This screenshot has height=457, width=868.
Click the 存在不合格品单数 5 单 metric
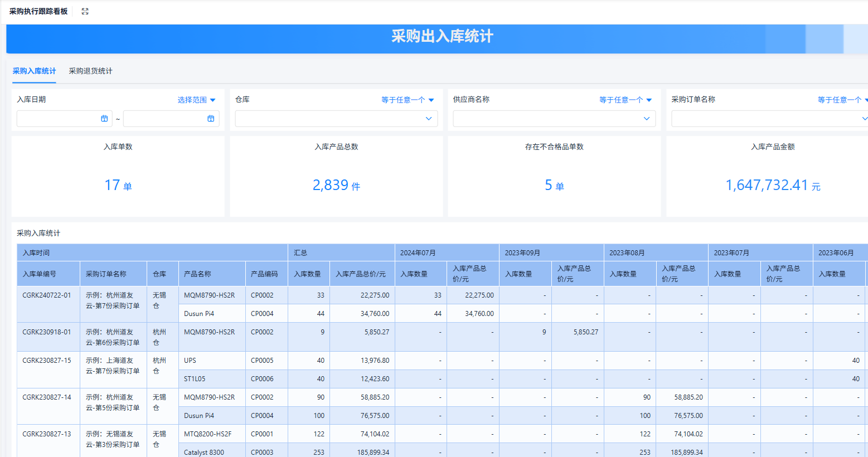[x=554, y=185]
